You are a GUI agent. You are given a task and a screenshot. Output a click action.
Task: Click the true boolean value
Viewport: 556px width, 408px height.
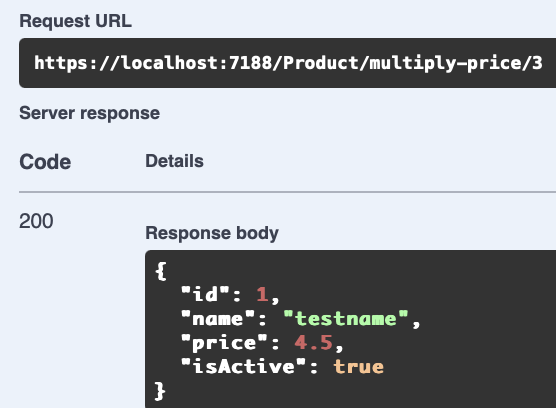click(358, 367)
